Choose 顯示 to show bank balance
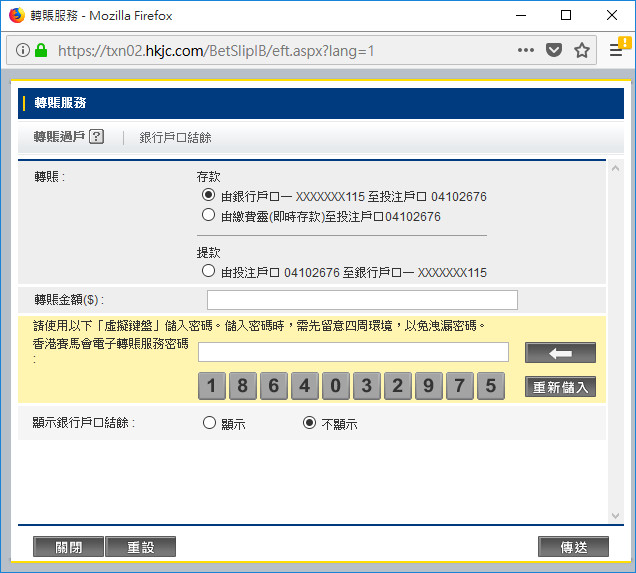The height and width of the screenshot is (573, 636). [x=209, y=423]
